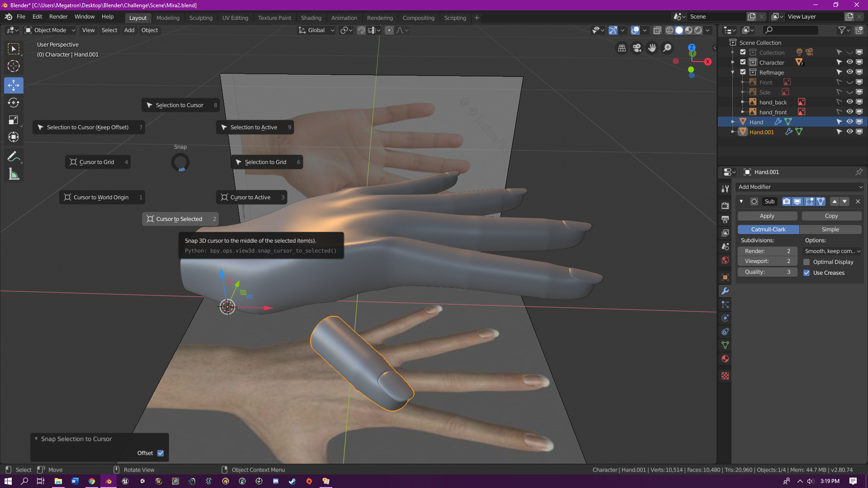Open Steam from Windows taskbar
The width and height of the screenshot is (868, 488).
coord(292,481)
